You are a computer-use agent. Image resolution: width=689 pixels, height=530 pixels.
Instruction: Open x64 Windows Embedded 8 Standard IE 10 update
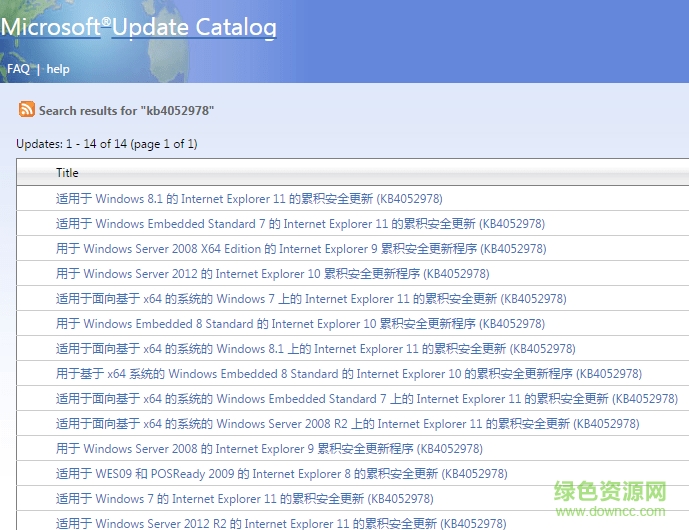click(x=349, y=374)
